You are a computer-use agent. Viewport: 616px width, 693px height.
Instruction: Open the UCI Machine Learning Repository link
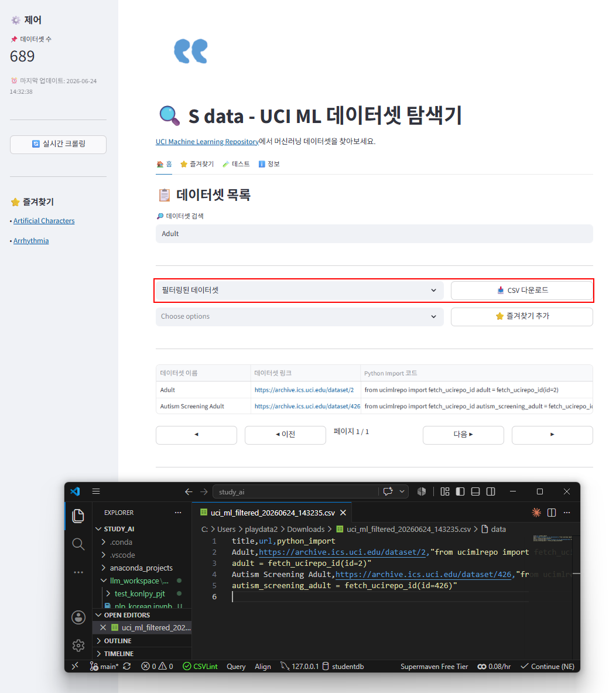pos(207,141)
